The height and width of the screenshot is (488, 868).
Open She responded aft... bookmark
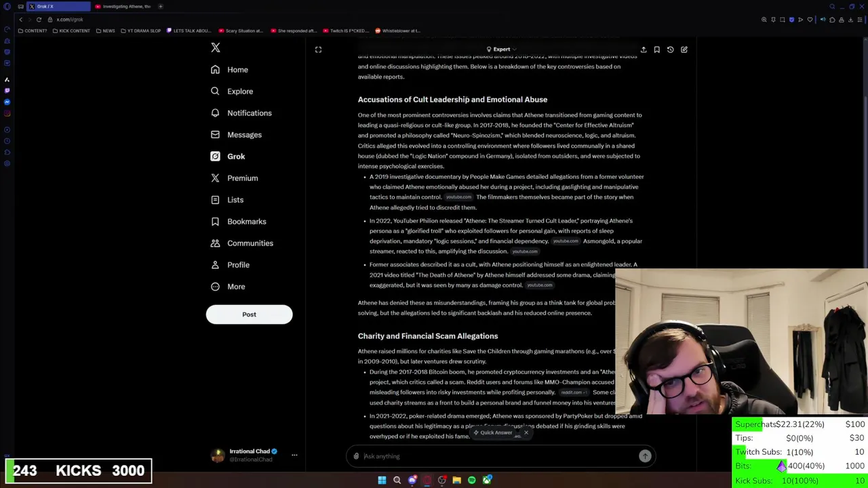(294, 30)
